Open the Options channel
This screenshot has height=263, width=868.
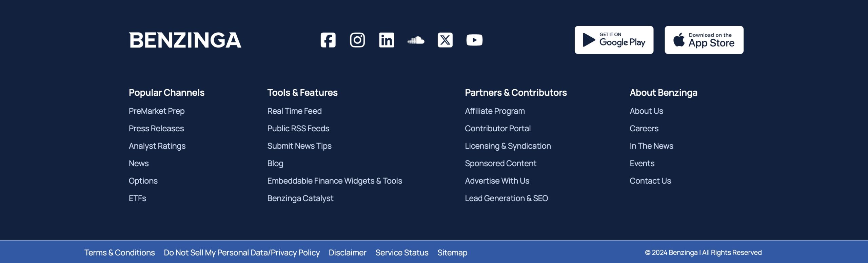(143, 181)
